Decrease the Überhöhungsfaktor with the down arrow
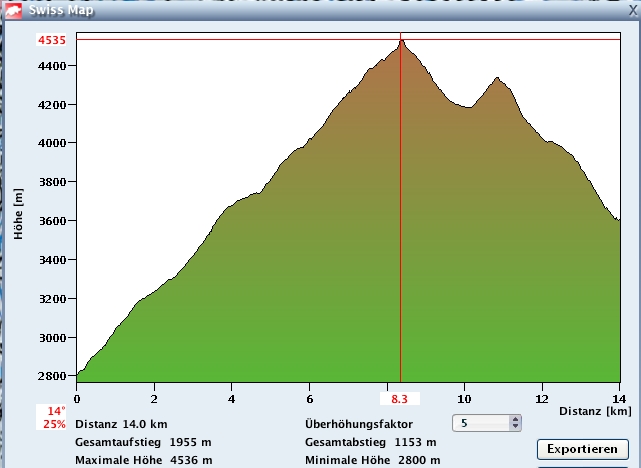 (516, 427)
